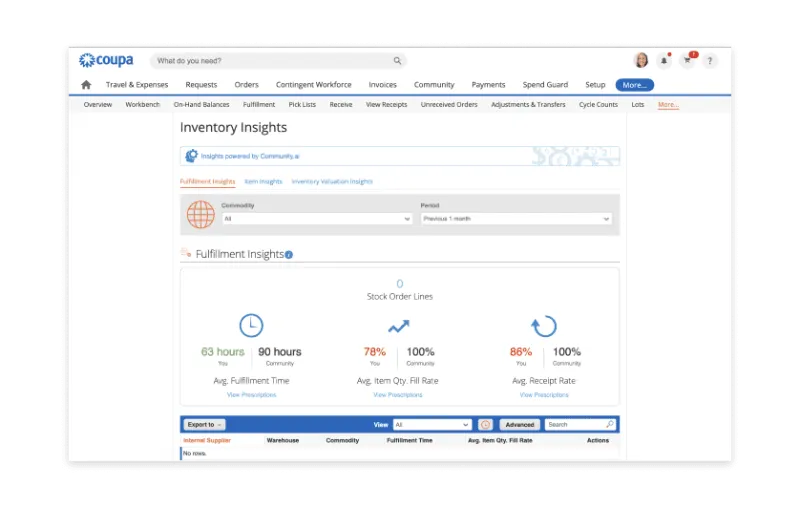Click the trend arrow fill rate icon

398,326
